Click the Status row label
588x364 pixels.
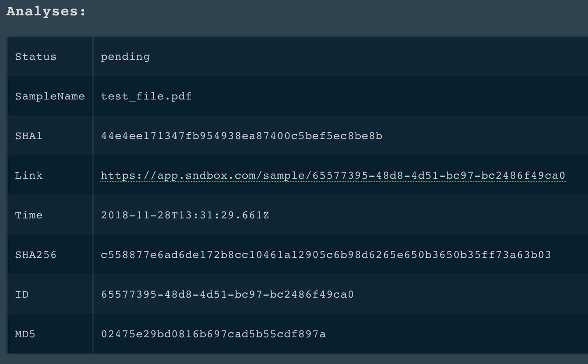[x=36, y=57]
